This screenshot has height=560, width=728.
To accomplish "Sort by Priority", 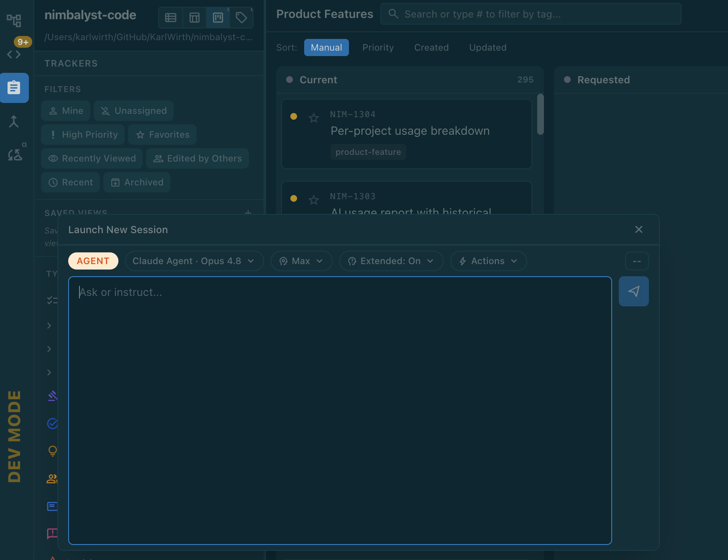I will tap(378, 47).
